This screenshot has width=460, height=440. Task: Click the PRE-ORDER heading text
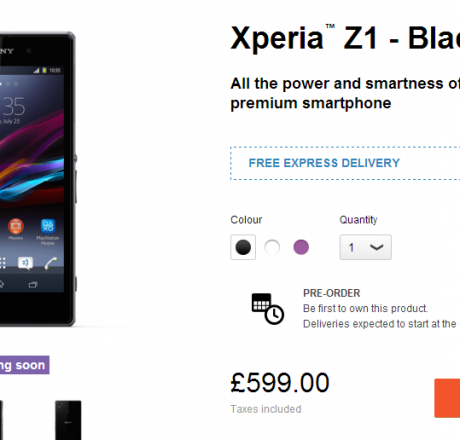pos(332,293)
